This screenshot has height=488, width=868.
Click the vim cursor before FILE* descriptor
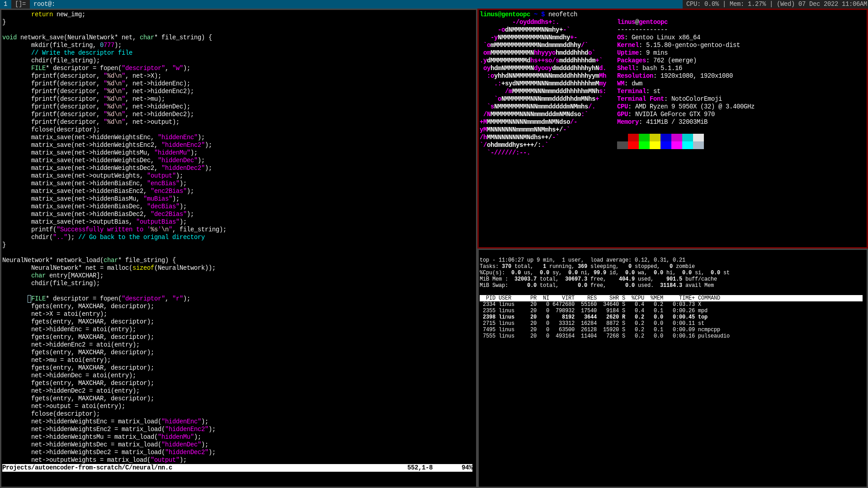pos(29,299)
